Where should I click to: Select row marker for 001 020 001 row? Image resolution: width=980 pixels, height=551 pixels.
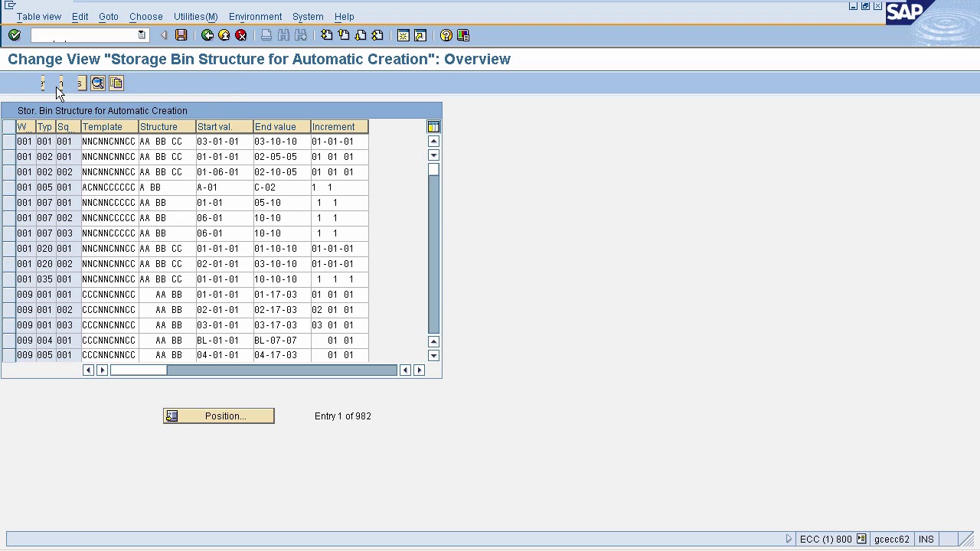[x=8, y=249]
